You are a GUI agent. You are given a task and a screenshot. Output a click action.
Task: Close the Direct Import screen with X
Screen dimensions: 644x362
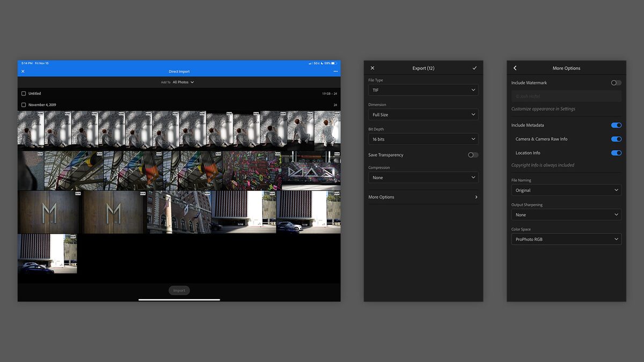[23, 71]
